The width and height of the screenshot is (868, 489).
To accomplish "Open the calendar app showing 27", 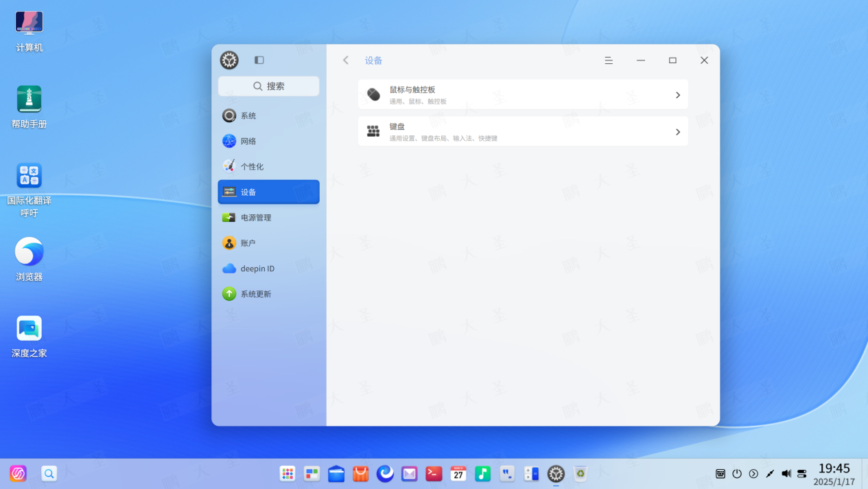I will tap(458, 473).
